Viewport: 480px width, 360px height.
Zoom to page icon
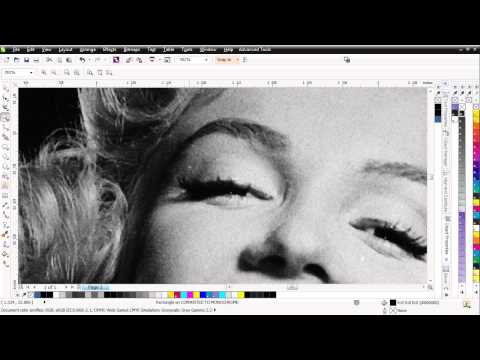coord(90,72)
